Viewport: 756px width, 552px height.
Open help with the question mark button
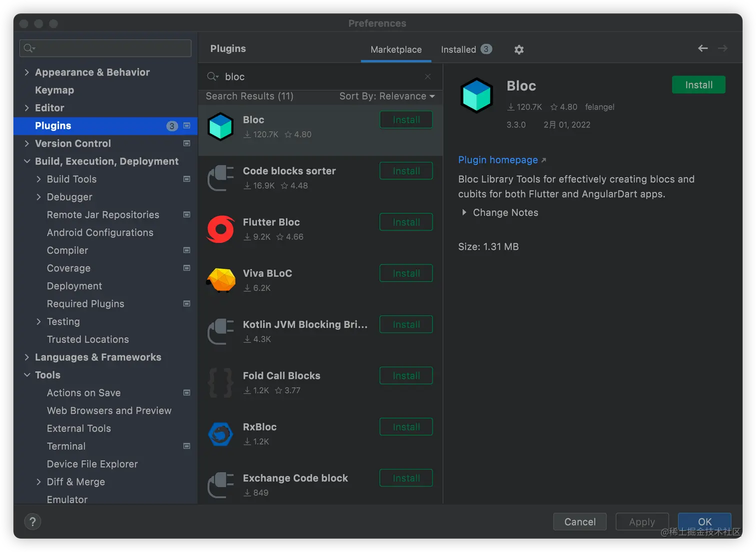click(32, 522)
